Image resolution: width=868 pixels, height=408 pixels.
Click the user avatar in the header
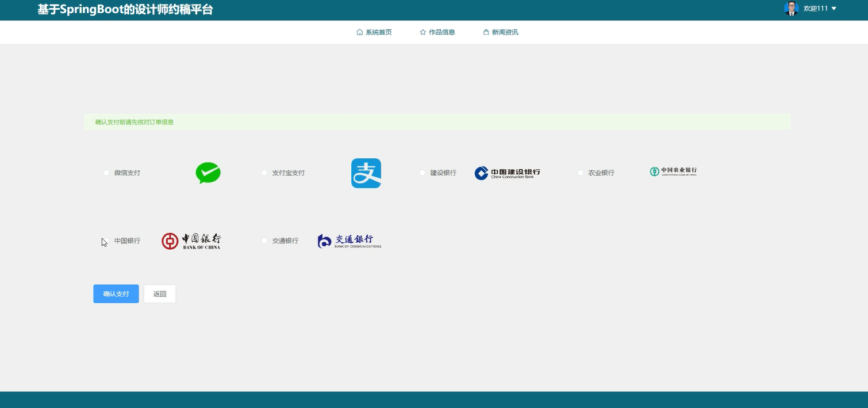pyautogui.click(x=792, y=8)
